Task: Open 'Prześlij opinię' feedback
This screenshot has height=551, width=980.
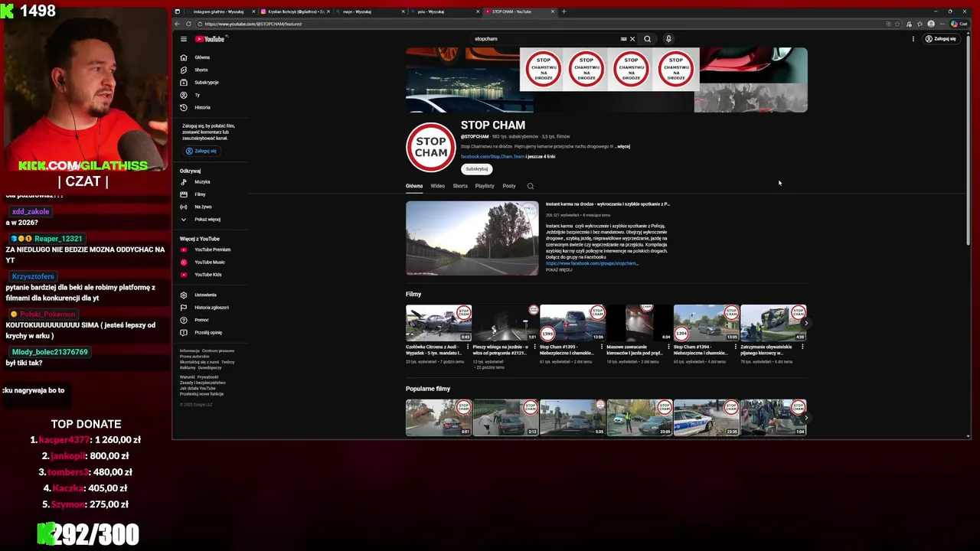Action: point(208,333)
